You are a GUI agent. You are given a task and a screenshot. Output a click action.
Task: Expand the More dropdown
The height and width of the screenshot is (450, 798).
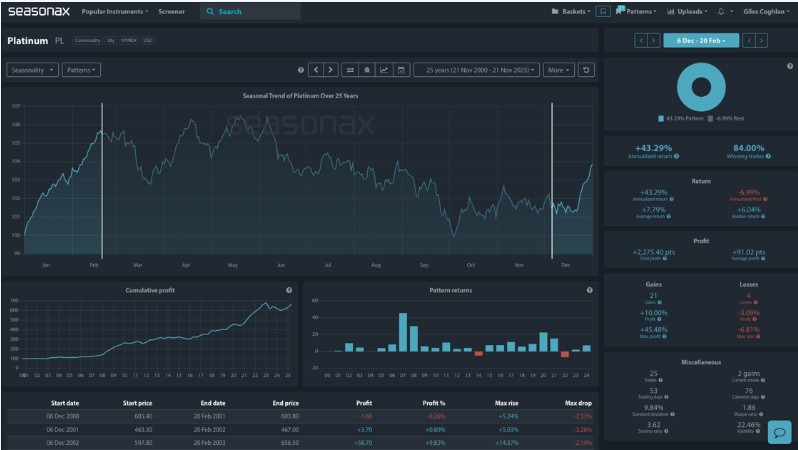(559, 70)
